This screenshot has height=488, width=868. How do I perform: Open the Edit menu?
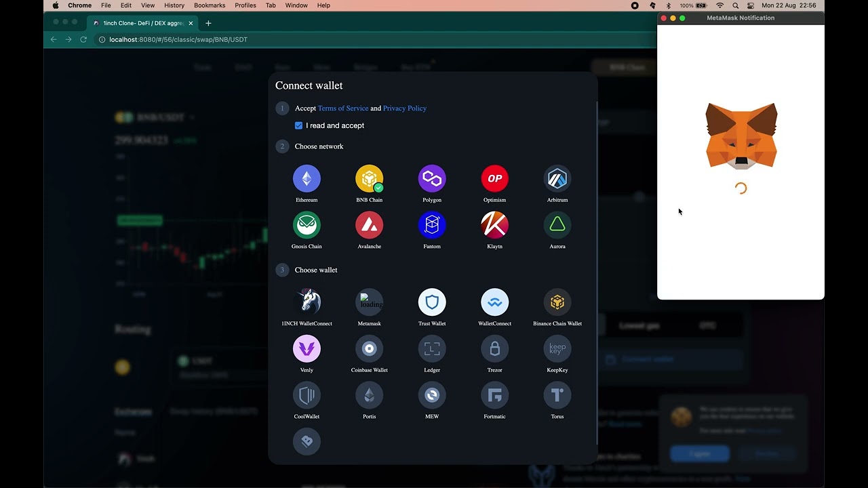click(x=126, y=5)
